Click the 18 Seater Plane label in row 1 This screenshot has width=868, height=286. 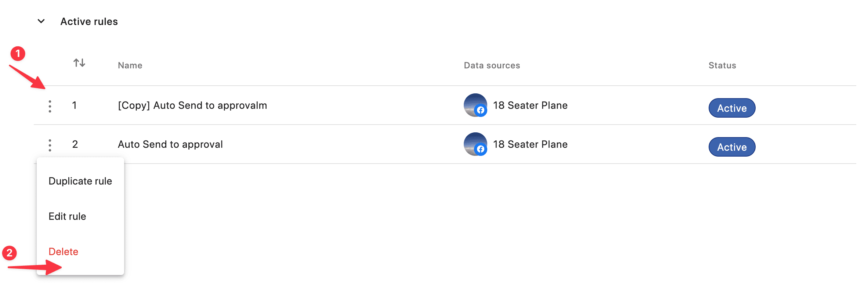point(530,106)
